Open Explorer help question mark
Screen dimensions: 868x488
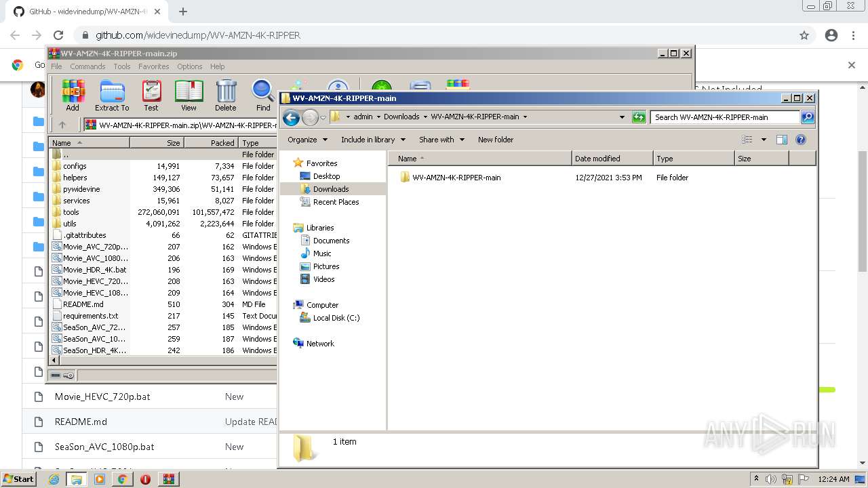801,140
